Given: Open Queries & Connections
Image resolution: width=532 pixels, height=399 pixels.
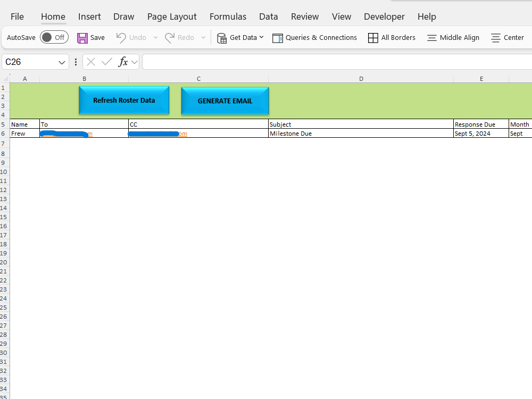Looking at the screenshot, I should coord(314,37).
